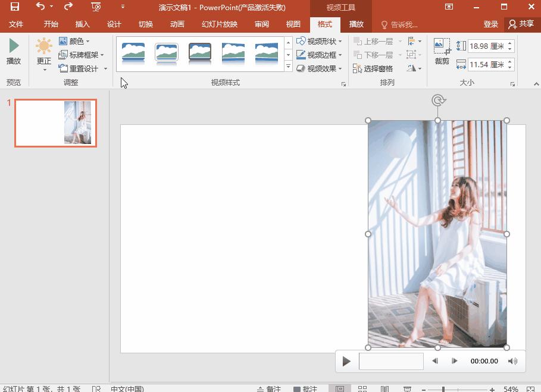Open the 设计 ribbon tab
The width and height of the screenshot is (541, 392).
(114, 24)
